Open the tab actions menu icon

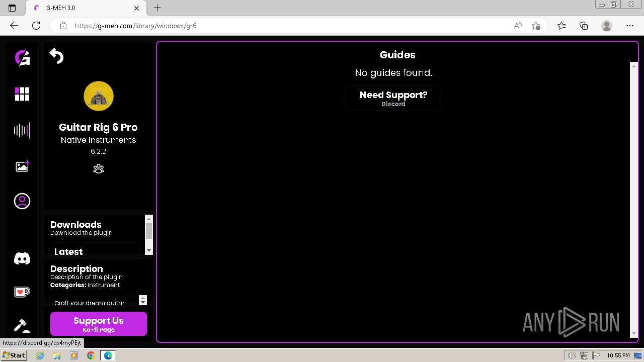click(12, 8)
